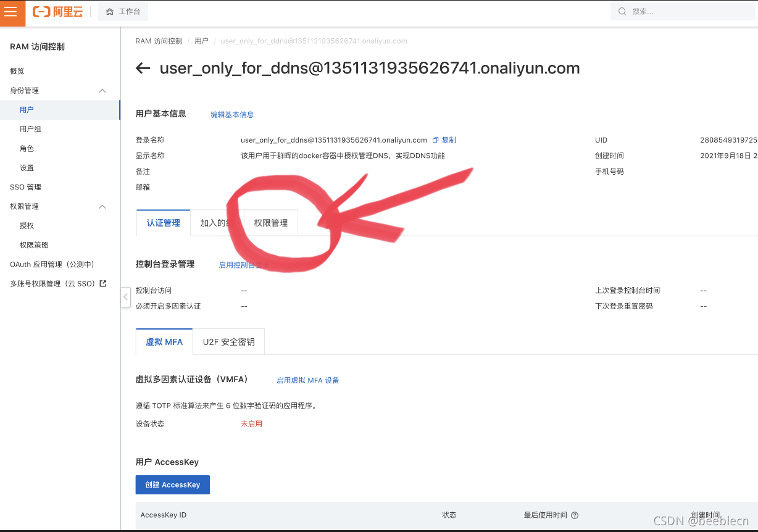Click the external link icon beside 云 SSO

(x=103, y=283)
